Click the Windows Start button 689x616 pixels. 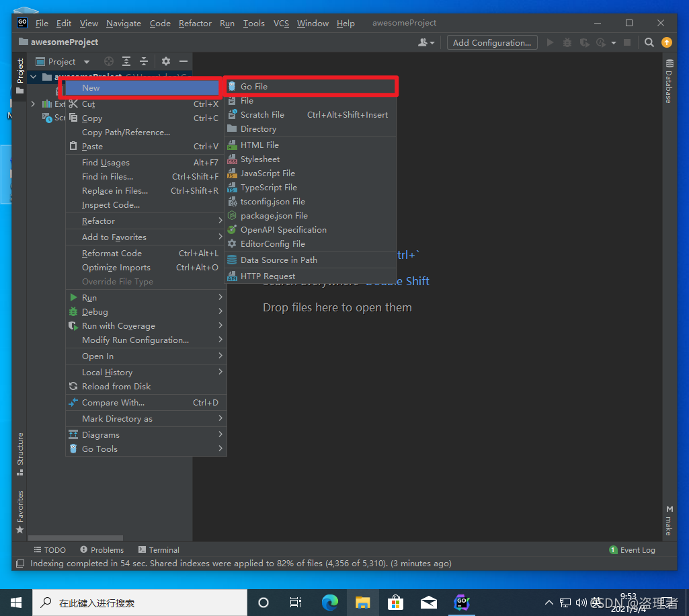pos(16,603)
